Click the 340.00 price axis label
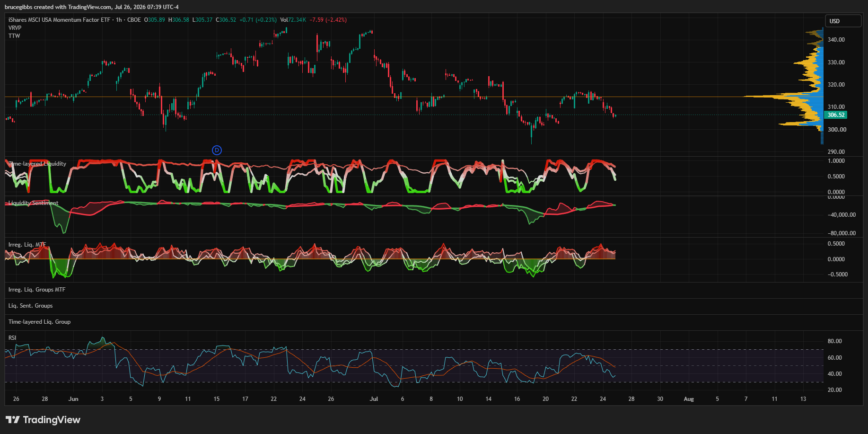 coord(836,40)
